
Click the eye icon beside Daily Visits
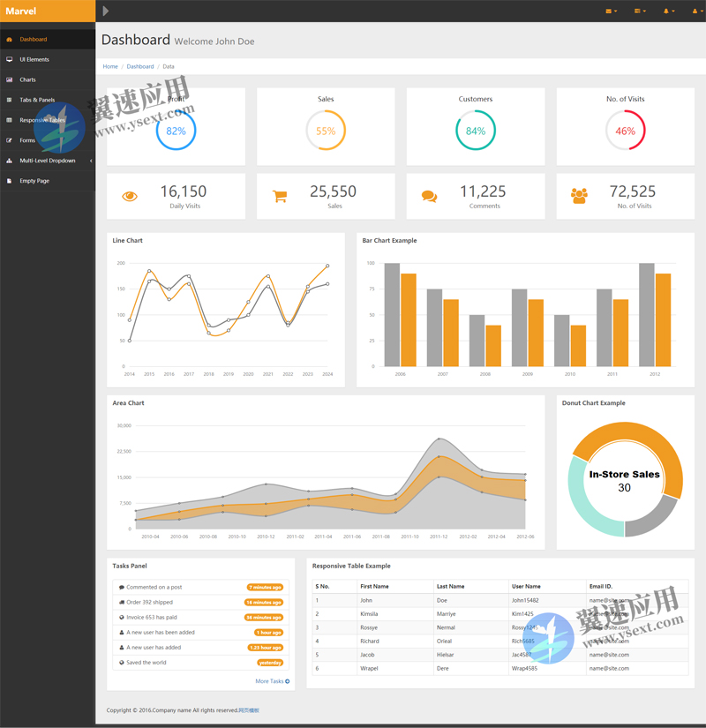point(130,196)
